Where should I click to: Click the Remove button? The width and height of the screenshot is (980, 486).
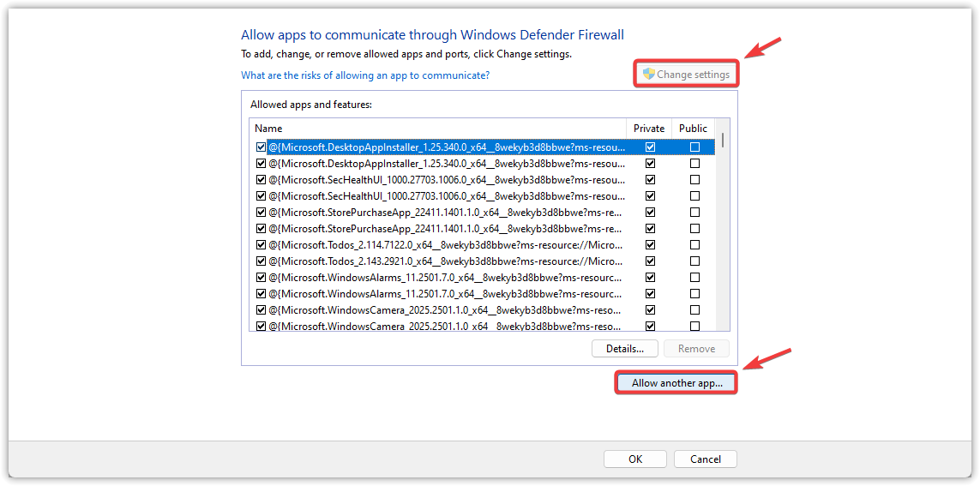click(x=696, y=349)
